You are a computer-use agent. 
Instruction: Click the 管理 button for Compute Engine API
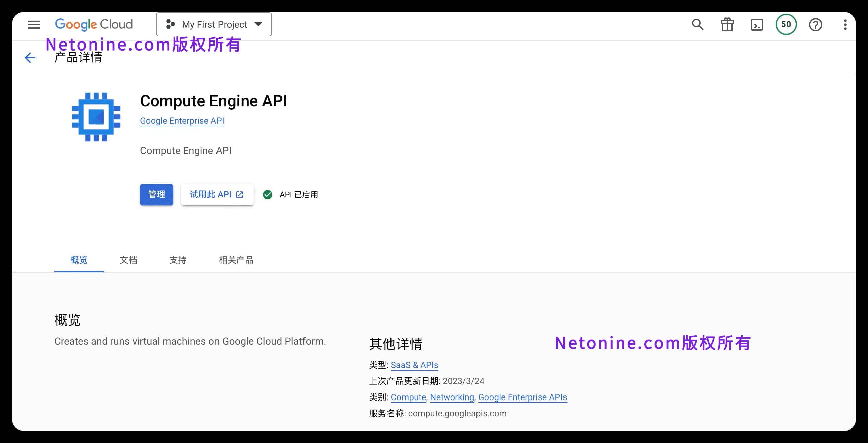[157, 194]
